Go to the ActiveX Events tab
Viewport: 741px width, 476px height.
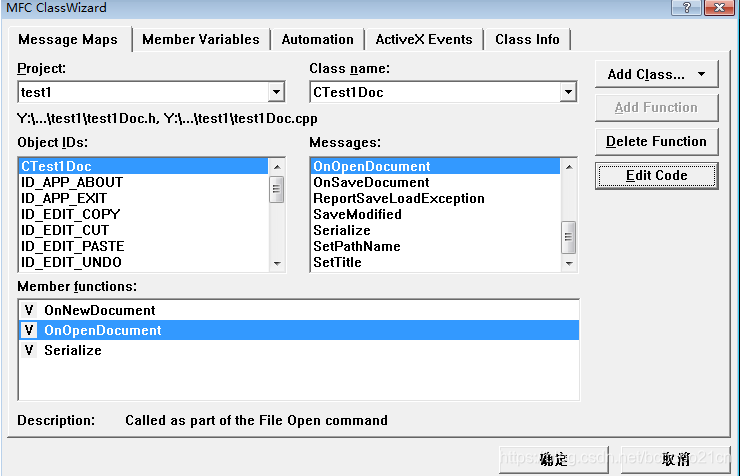tap(424, 39)
